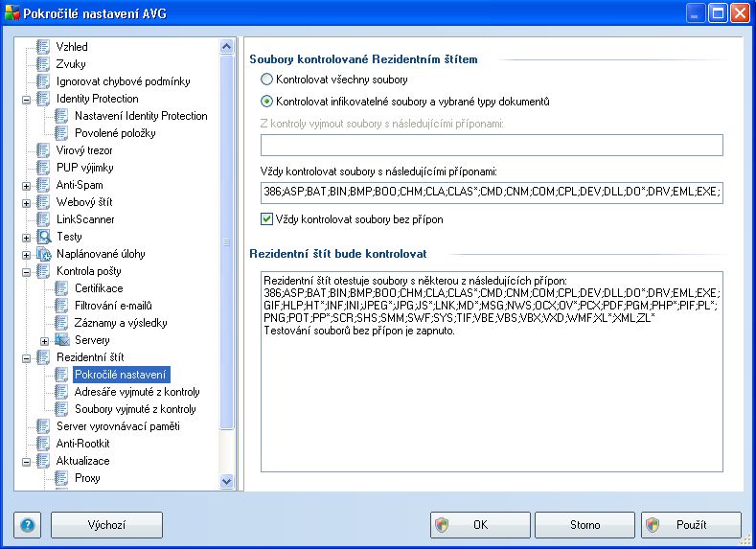
Task: Click the always-scan extensions input field
Action: point(492,193)
